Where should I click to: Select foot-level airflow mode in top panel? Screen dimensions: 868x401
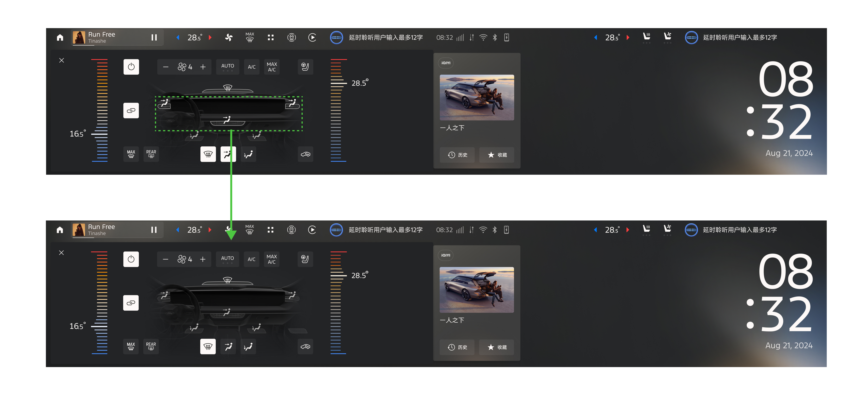pos(248,155)
